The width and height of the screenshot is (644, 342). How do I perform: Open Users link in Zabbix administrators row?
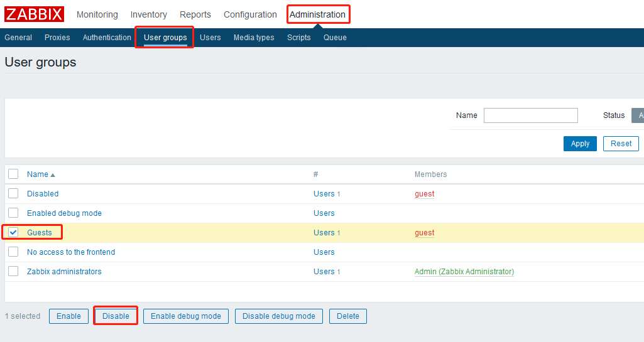coord(324,272)
